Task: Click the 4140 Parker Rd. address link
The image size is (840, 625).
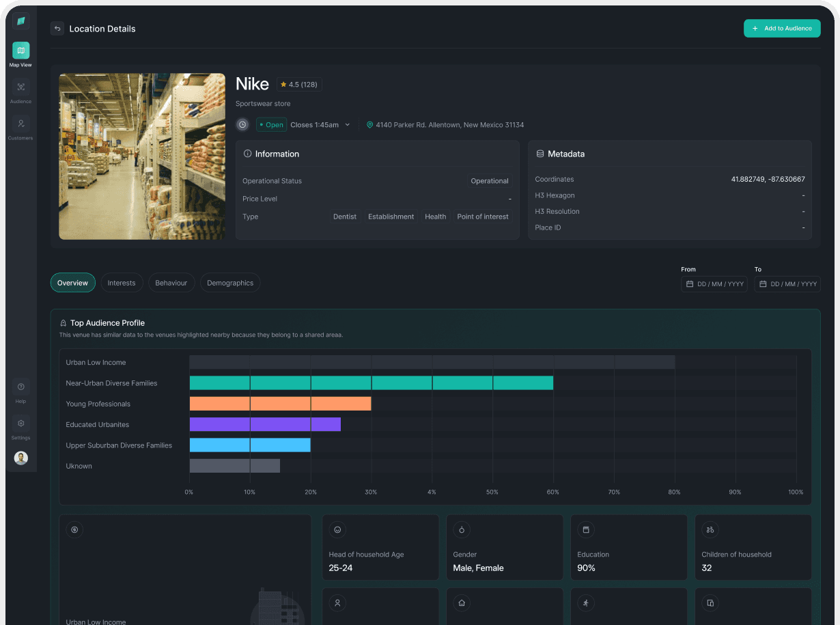Action: [x=449, y=125]
